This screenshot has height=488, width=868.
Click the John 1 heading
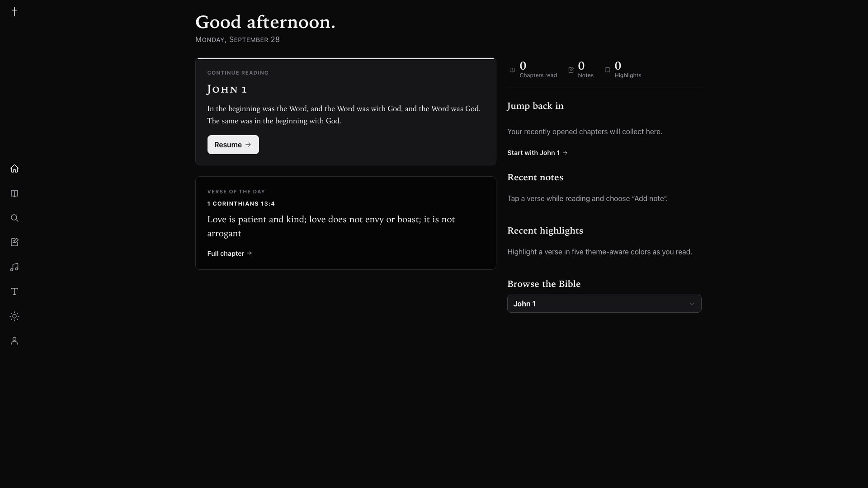227,89
